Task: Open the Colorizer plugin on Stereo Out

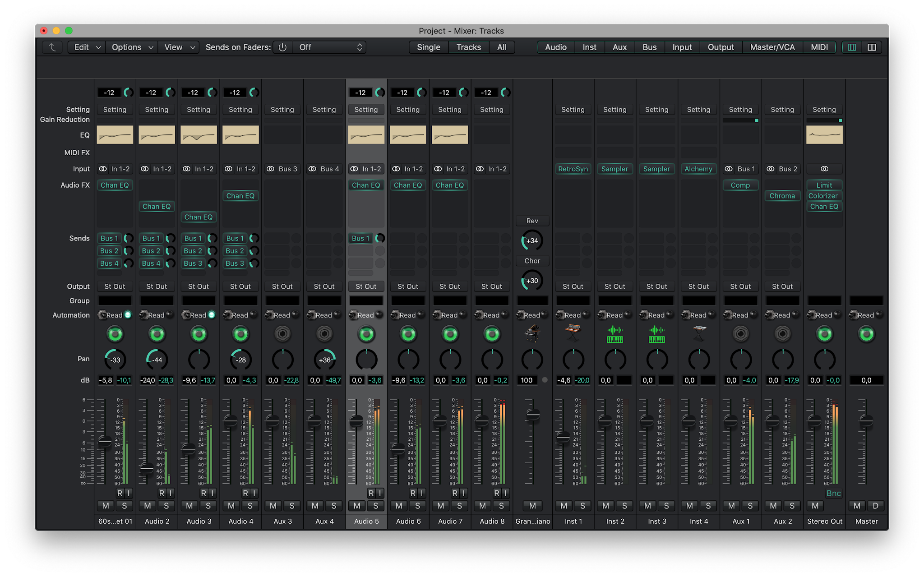Action: 824,196
